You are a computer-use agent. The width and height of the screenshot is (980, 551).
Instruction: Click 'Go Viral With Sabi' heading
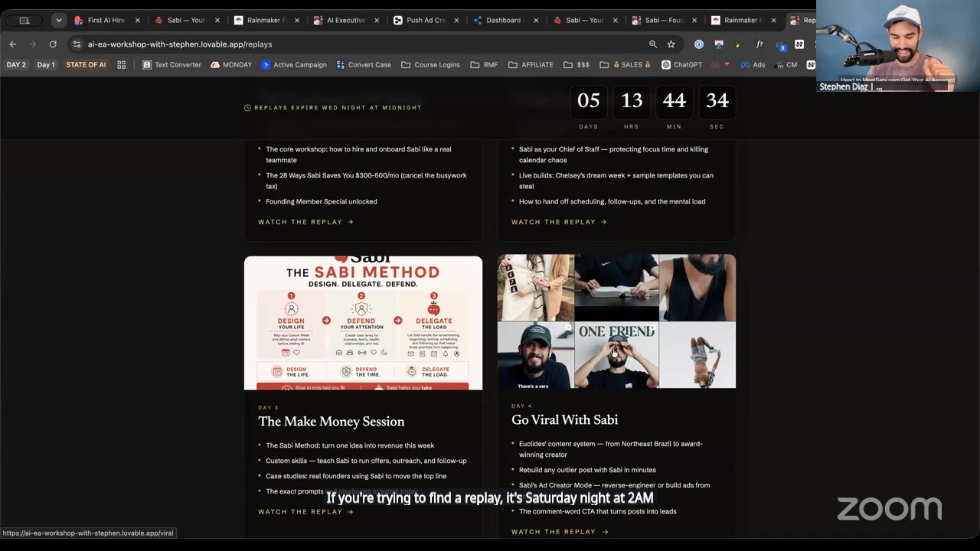point(565,420)
